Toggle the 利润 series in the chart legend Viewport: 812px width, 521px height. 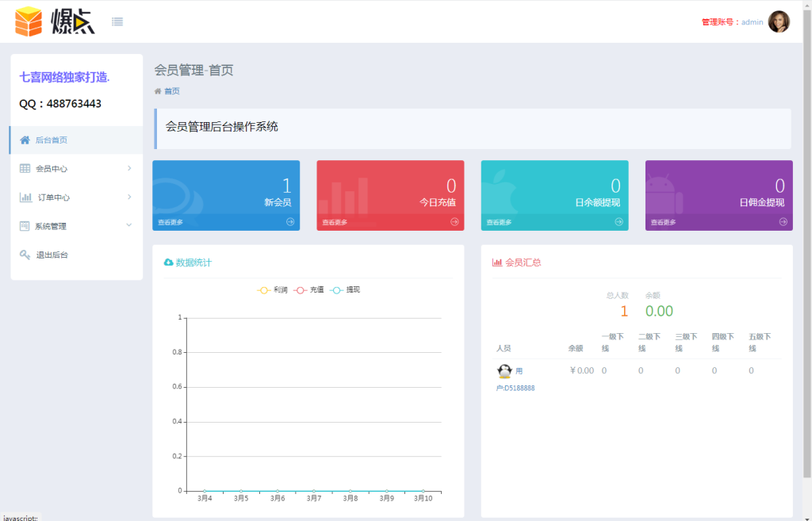(272, 289)
